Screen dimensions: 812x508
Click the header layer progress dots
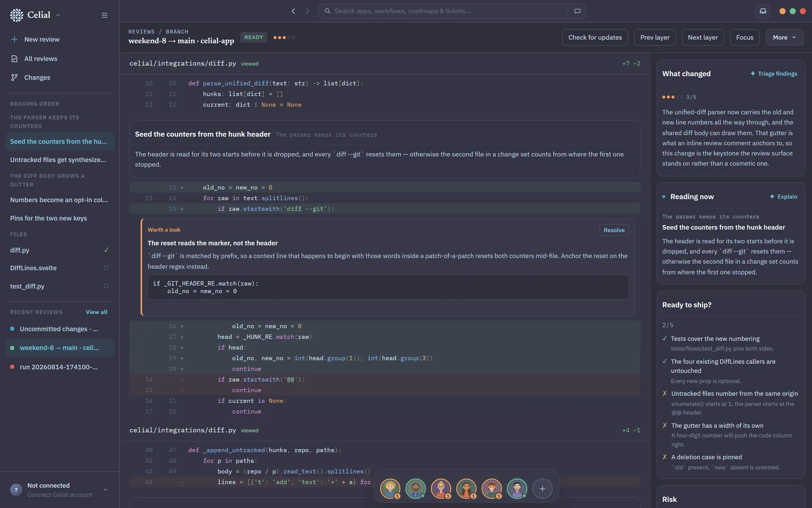point(284,38)
